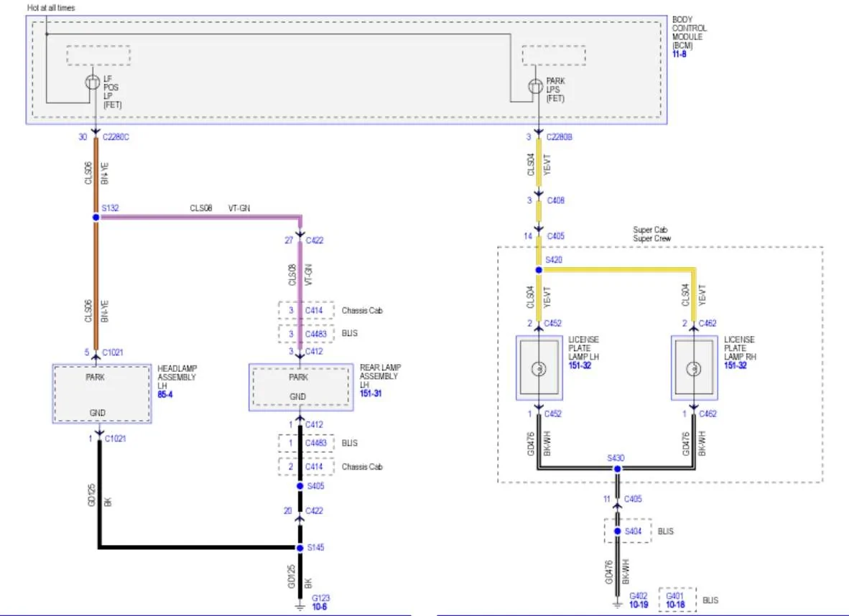Click the LF POS LP FET symbol
This screenshot has width=849, height=616.
[x=93, y=83]
